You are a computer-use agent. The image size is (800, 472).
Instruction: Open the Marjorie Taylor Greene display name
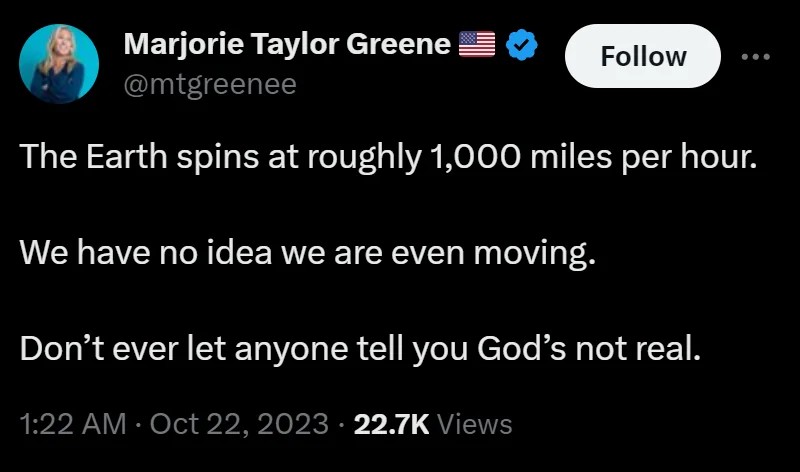[287, 44]
